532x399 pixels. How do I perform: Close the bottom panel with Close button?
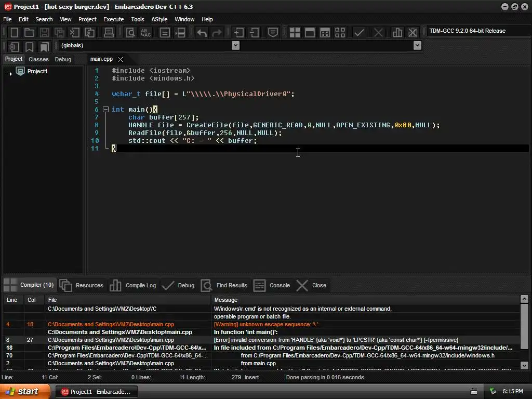pos(312,285)
